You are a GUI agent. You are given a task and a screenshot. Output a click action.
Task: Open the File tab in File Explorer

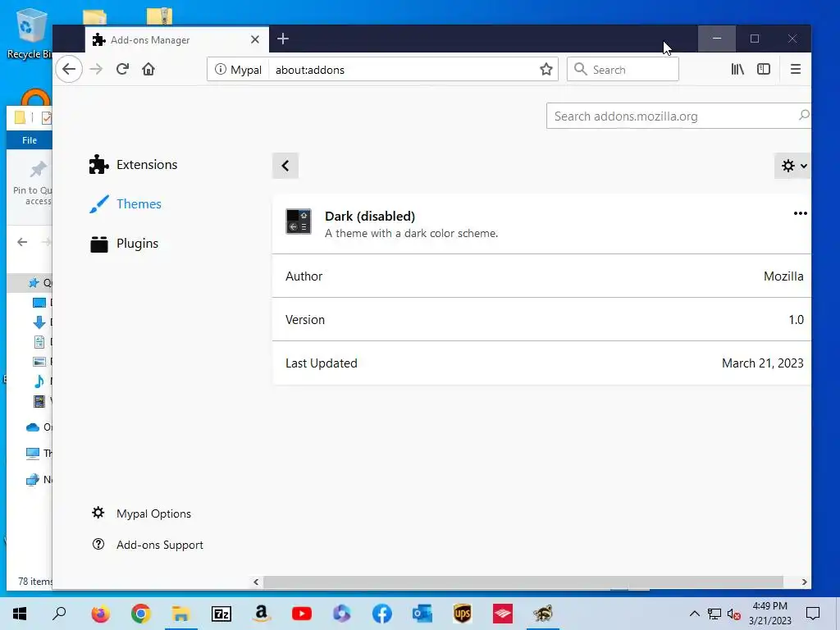30,140
